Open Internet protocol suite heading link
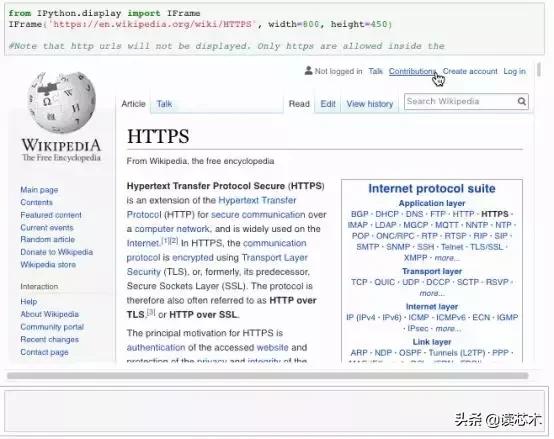The width and height of the screenshot is (554, 439). pos(432,189)
